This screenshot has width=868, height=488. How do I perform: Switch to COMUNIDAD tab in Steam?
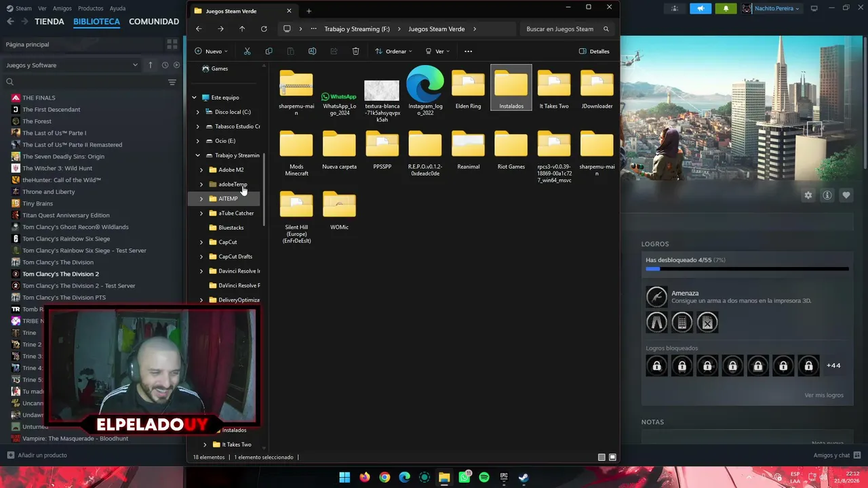pyautogui.click(x=154, y=22)
